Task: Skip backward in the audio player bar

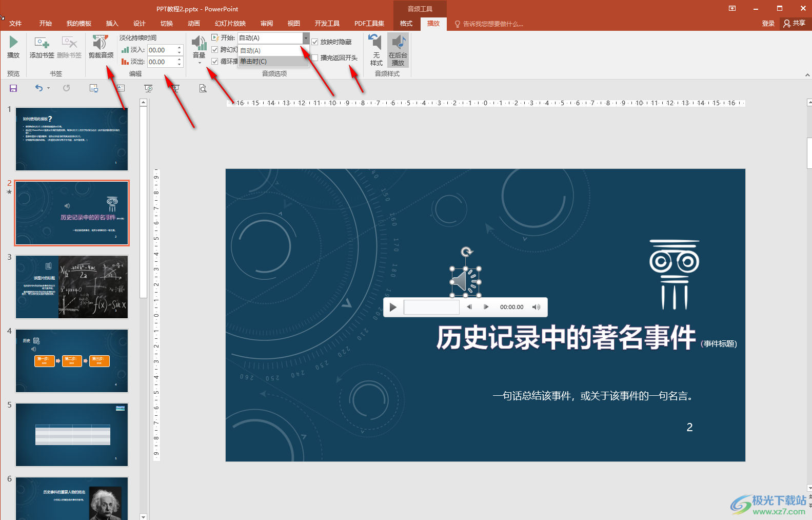Action: (469, 307)
